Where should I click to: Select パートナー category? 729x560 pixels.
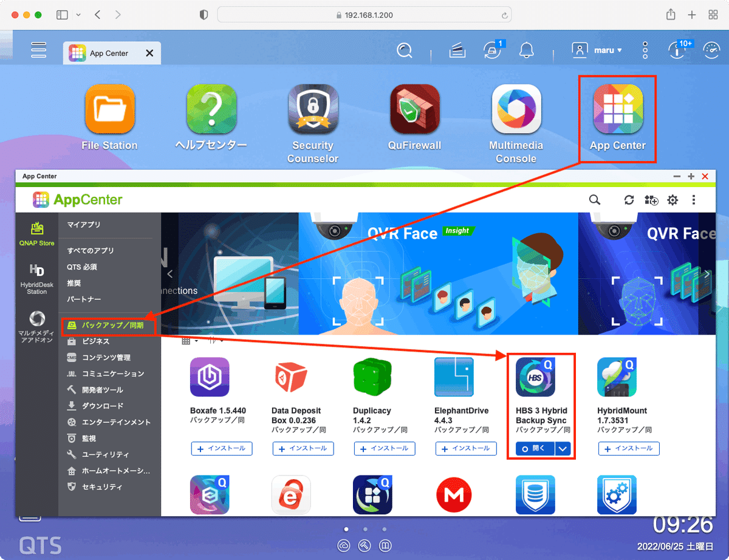pos(84,299)
